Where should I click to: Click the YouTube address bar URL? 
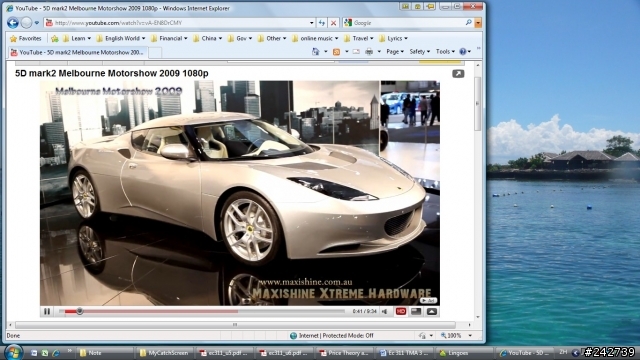coord(118,23)
